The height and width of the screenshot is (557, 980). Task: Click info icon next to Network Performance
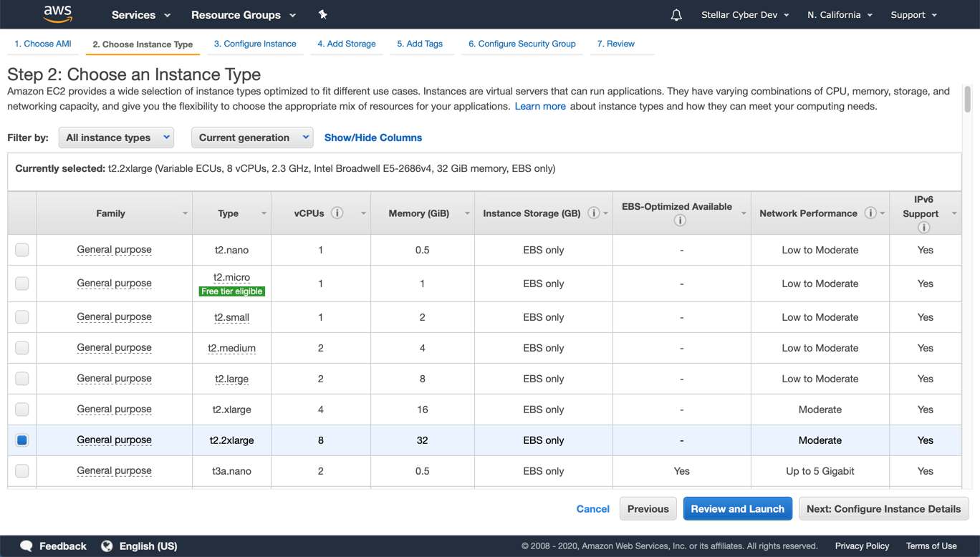click(870, 213)
